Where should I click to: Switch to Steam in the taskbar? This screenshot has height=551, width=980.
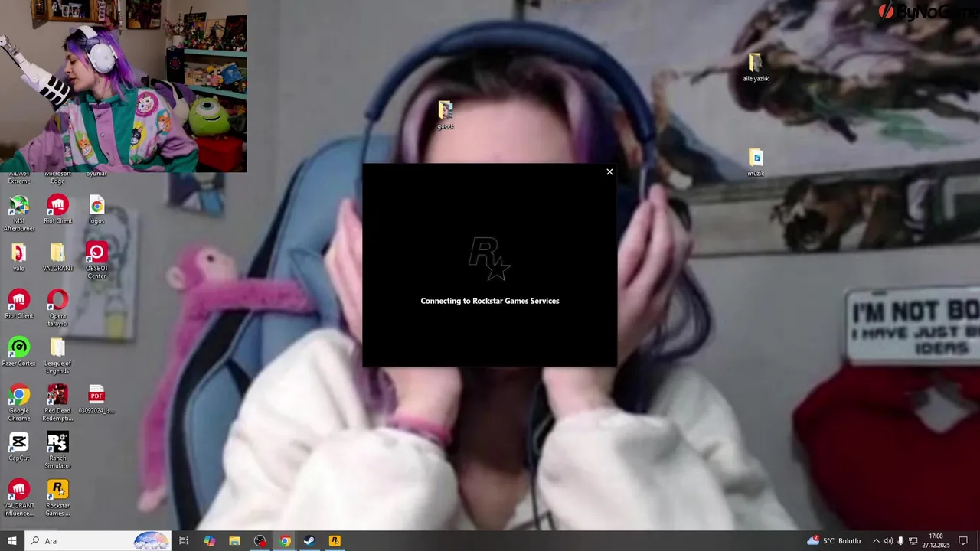309,541
